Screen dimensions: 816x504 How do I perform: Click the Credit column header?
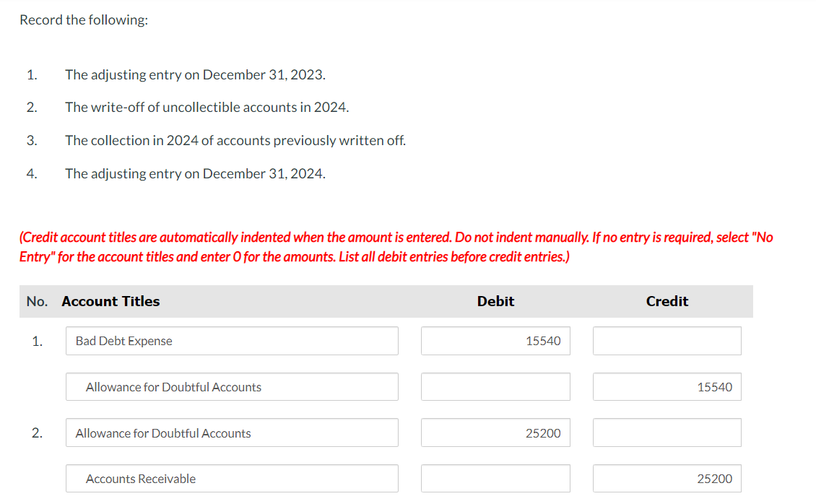tap(667, 301)
